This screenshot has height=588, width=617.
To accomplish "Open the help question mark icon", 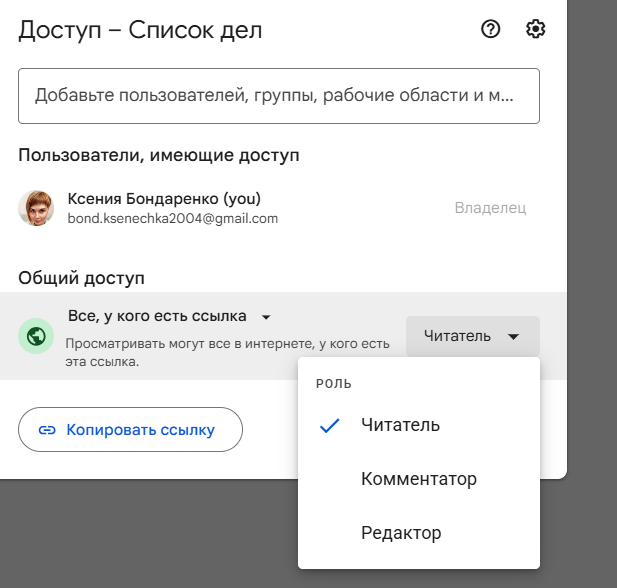I will (x=490, y=29).
